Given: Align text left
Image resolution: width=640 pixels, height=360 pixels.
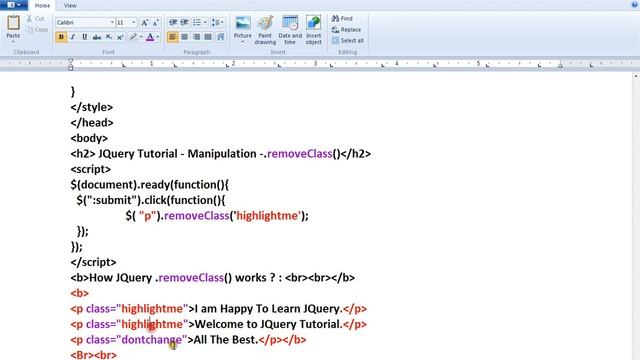Looking at the screenshot, I should [x=173, y=37].
